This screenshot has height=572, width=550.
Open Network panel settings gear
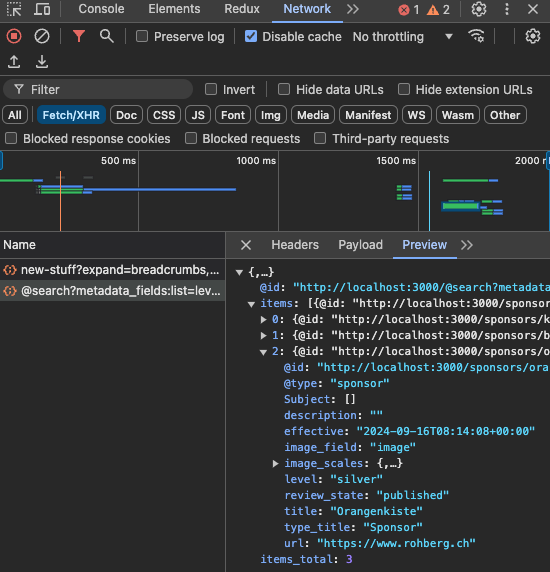[x=532, y=36]
